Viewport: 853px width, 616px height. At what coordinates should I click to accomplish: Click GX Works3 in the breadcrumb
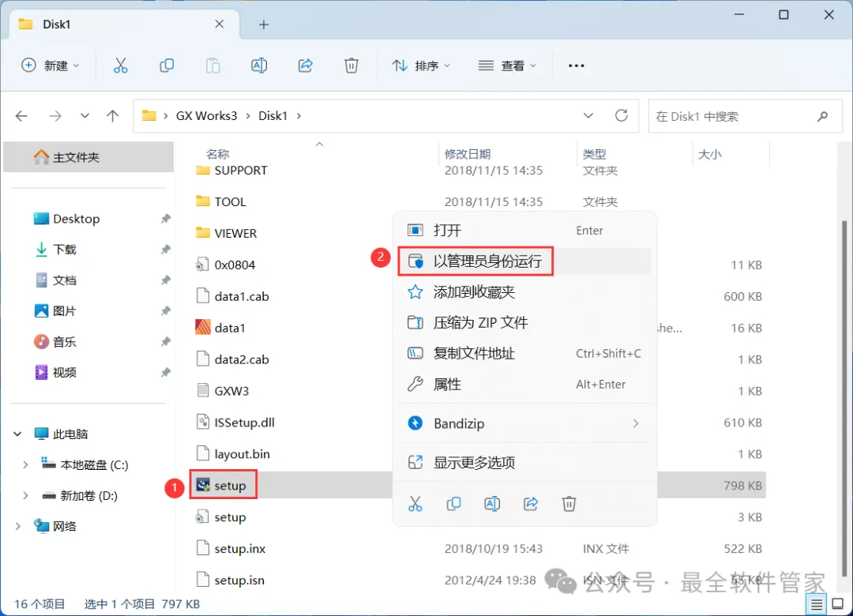pos(207,116)
